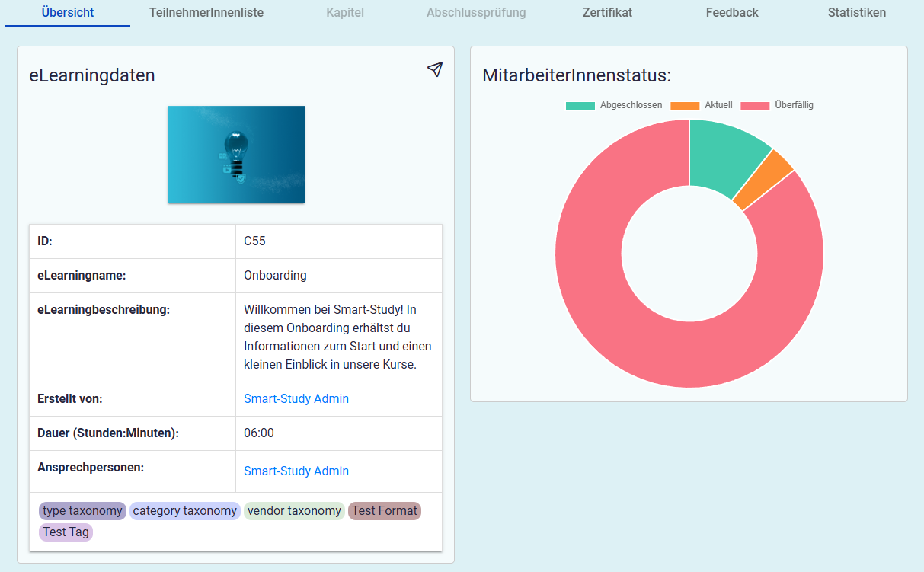Click the category taxonomy tag
Image resolution: width=924 pixels, height=572 pixels.
[184, 511]
